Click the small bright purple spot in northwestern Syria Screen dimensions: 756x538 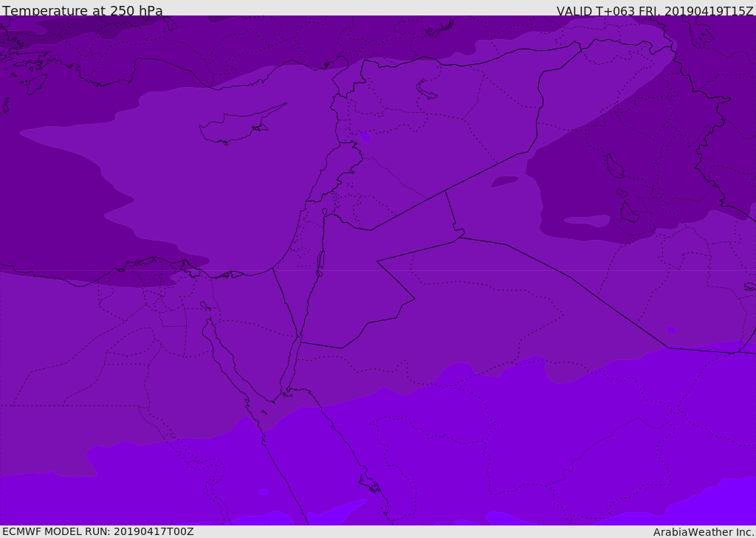pyautogui.click(x=365, y=137)
